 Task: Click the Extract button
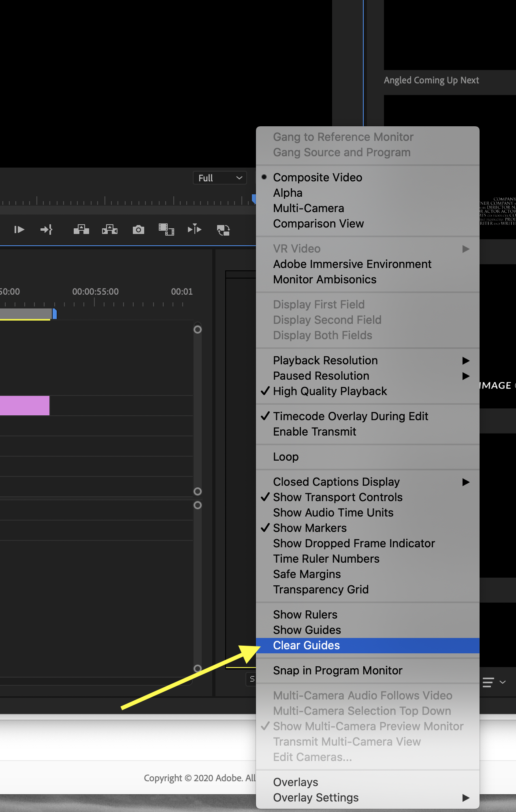tap(109, 230)
